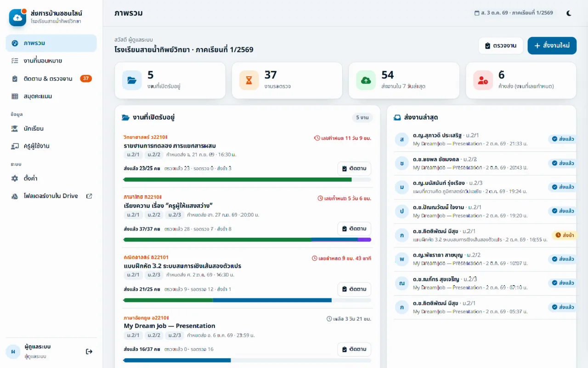
Task: Open งานที่มอบหมาย in the sidebar
Action: [x=51, y=61]
